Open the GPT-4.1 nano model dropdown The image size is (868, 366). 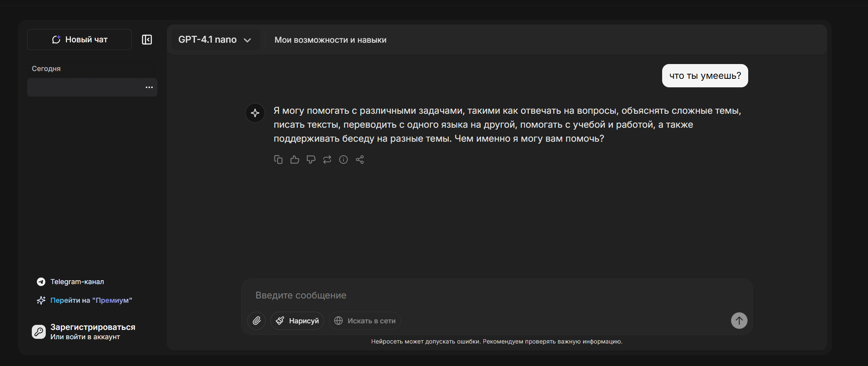pos(215,40)
